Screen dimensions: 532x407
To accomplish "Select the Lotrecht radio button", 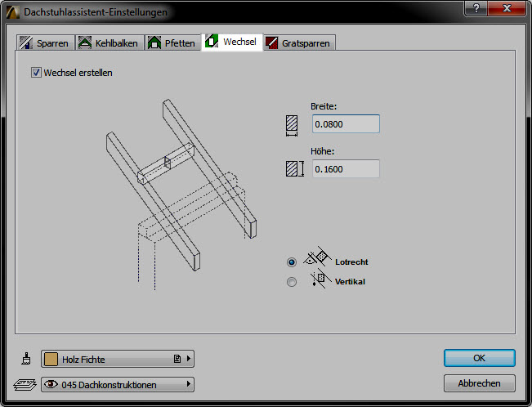I will pos(292,262).
